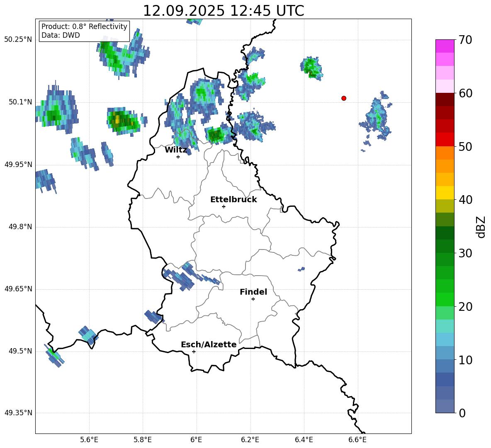Click the title '12.09.2025 12:45 UTC'

click(223, 11)
